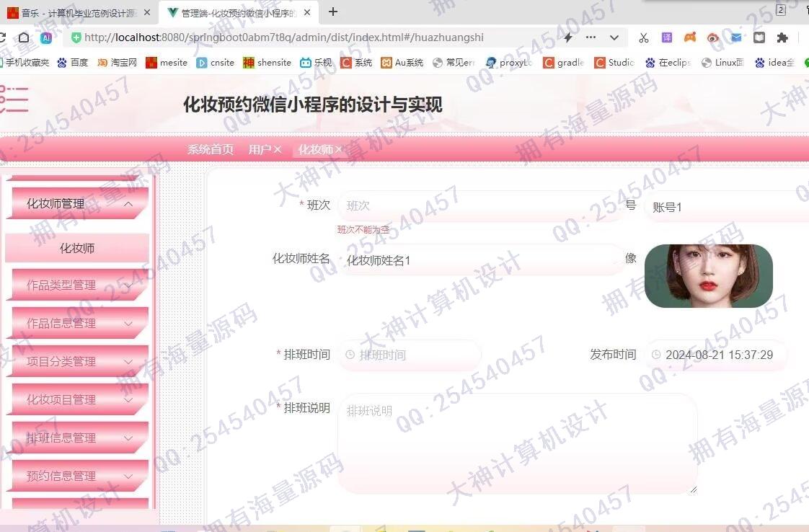Click the browser address bar URL
The image size is (809, 532).
tap(284, 37)
